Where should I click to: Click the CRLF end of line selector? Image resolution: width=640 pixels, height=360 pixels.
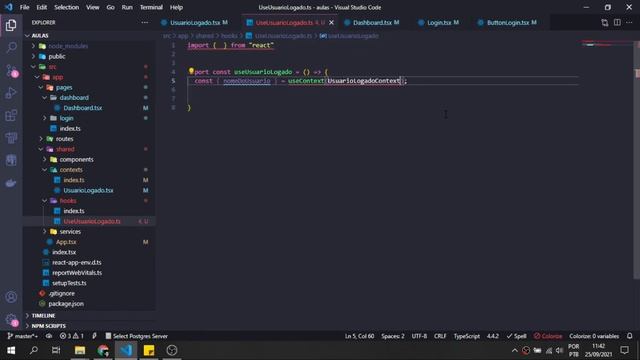pyautogui.click(x=440, y=336)
